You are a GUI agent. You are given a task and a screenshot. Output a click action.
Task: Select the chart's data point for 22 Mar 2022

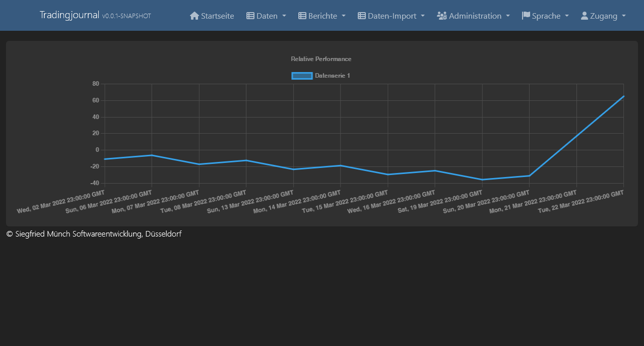point(623,96)
